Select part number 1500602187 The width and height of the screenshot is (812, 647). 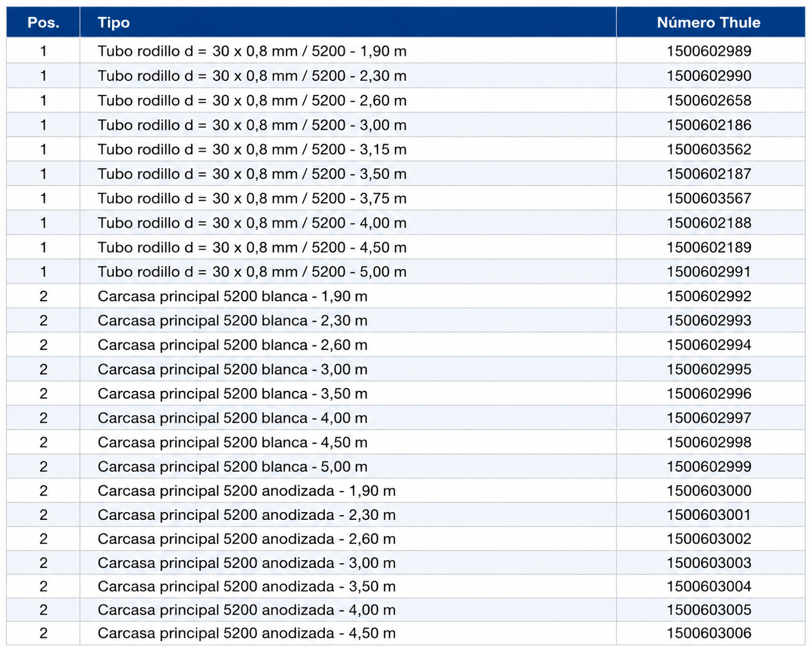(x=709, y=173)
